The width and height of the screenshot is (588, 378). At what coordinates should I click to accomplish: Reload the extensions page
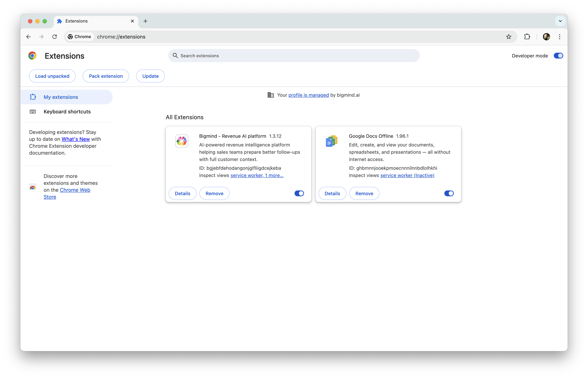pos(55,37)
